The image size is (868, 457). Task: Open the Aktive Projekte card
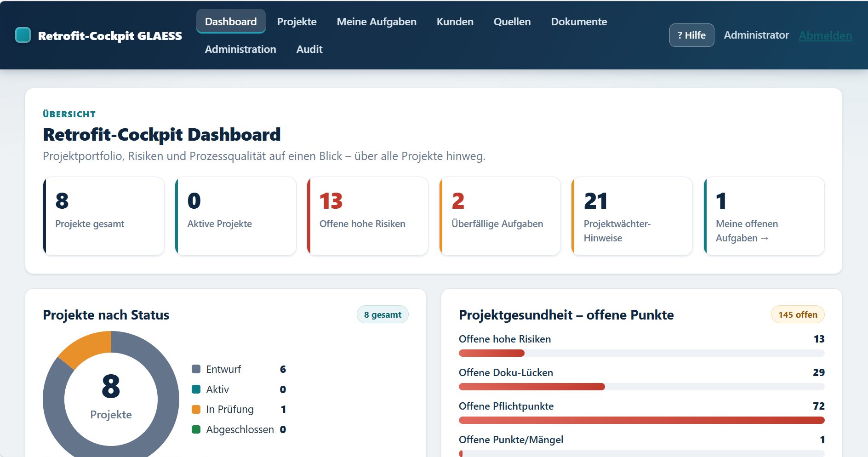click(x=235, y=216)
